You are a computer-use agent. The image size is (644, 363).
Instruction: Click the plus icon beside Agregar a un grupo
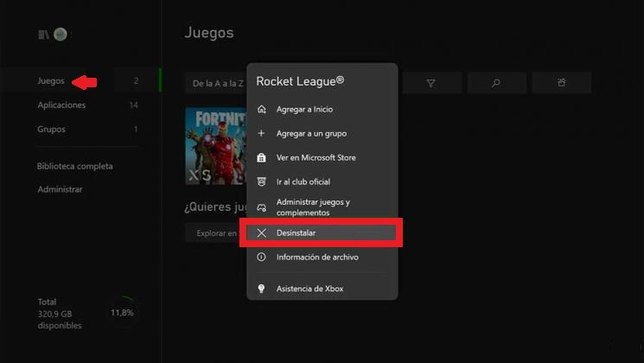click(x=261, y=133)
